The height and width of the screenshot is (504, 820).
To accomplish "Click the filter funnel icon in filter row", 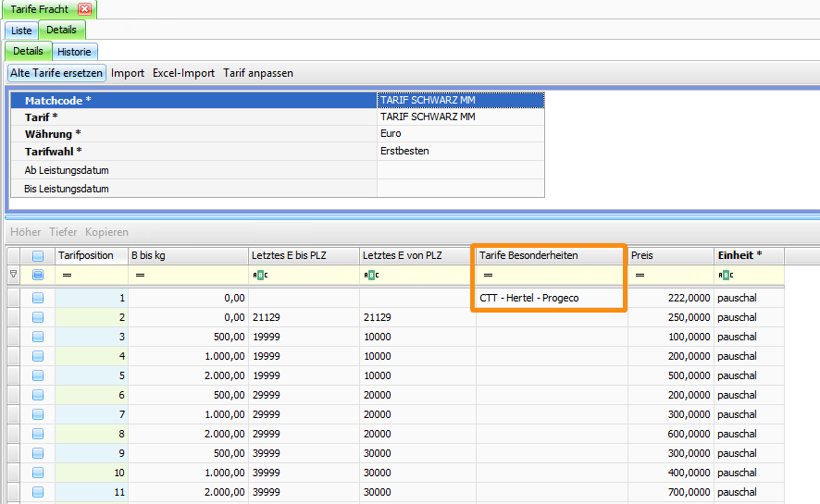I will coord(13,275).
